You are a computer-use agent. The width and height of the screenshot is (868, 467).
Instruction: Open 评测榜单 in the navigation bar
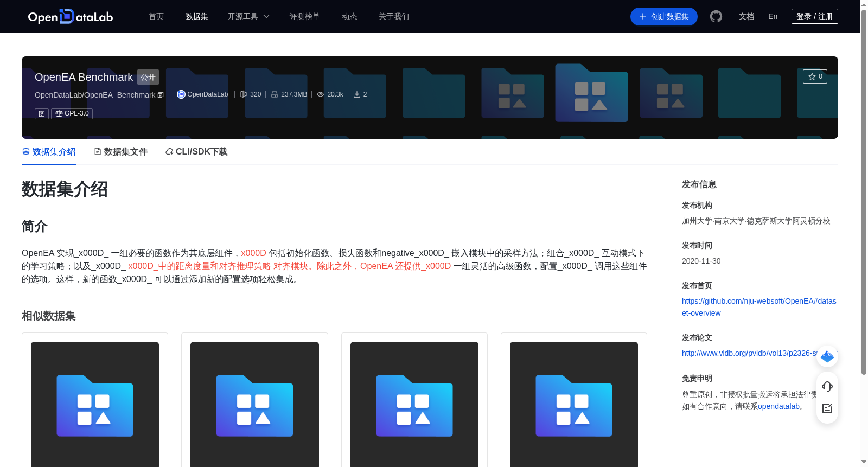pos(305,16)
